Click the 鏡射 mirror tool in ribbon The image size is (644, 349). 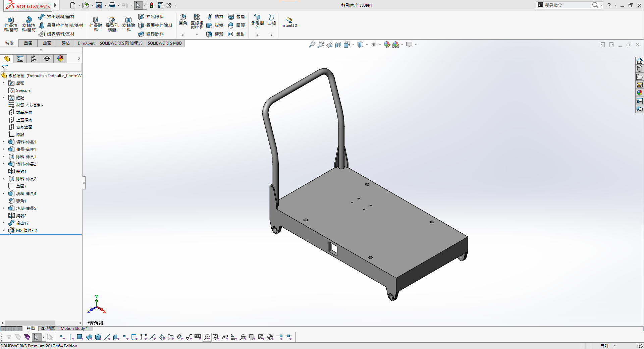tap(236, 34)
